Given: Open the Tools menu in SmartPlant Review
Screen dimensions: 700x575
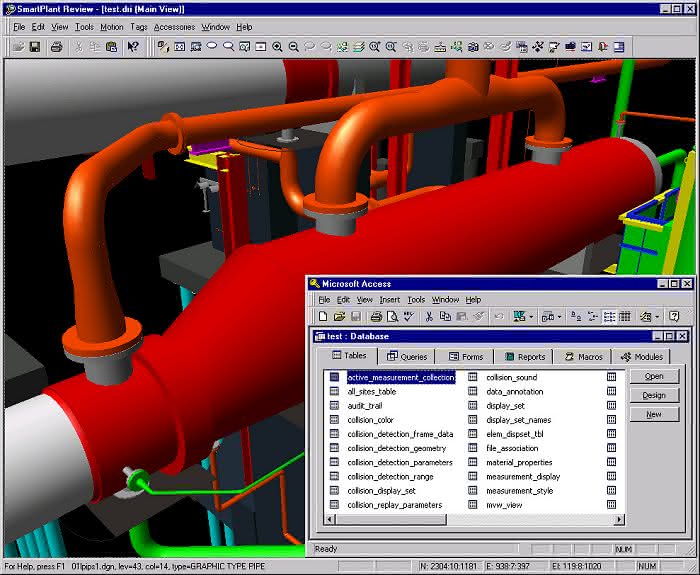Looking at the screenshot, I should pyautogui.click(x=84, y=27).
